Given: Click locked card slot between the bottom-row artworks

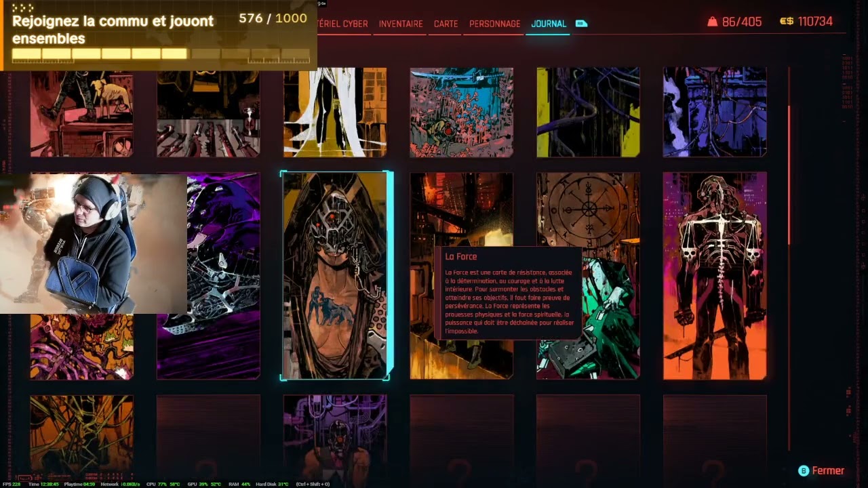Looking at the screenshot, I should 208,437.
